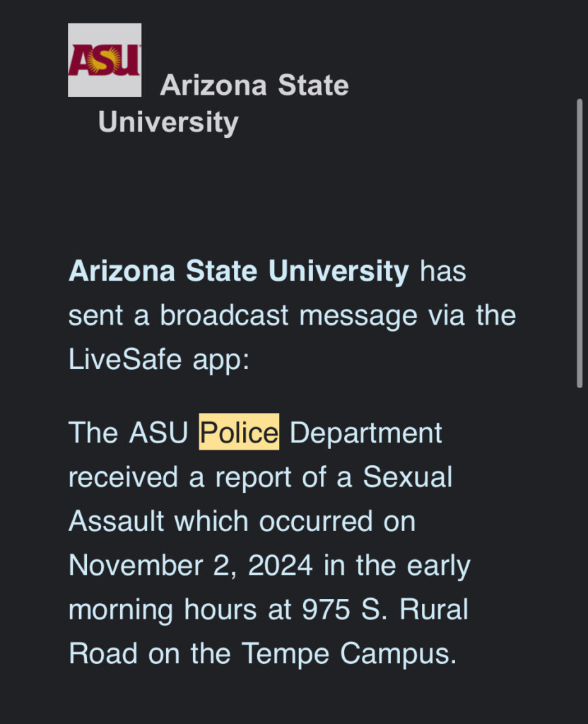This screenshot has height=724, width=588.
Task: Click the 'which occurred on' text
Action: pos(295,521)
